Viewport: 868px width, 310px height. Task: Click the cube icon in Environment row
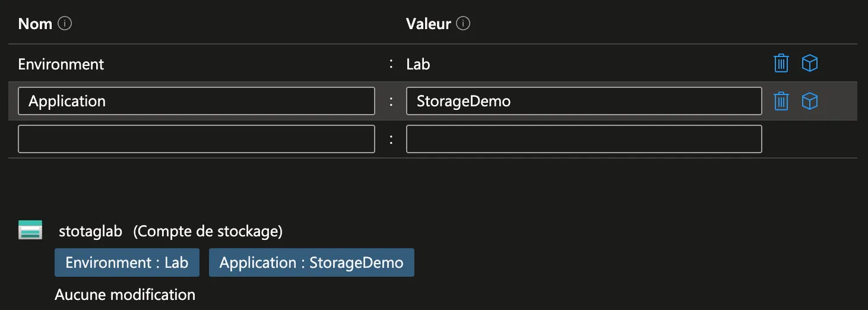click(x=810, y=63)
